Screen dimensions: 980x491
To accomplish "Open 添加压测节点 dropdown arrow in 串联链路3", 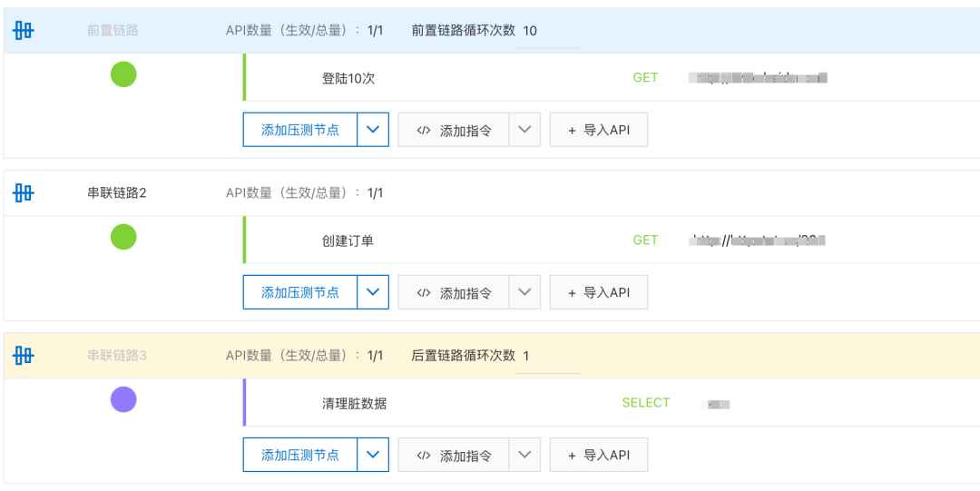I will coord(372,455).
